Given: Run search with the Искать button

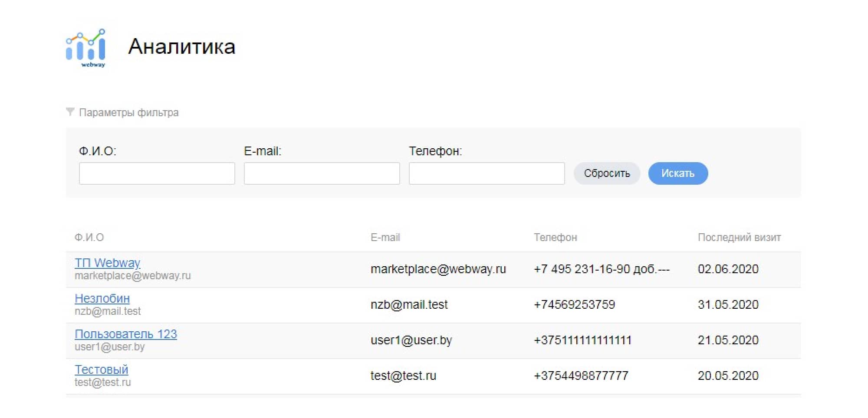Looking at the screenshot, I should pos(678,173).
